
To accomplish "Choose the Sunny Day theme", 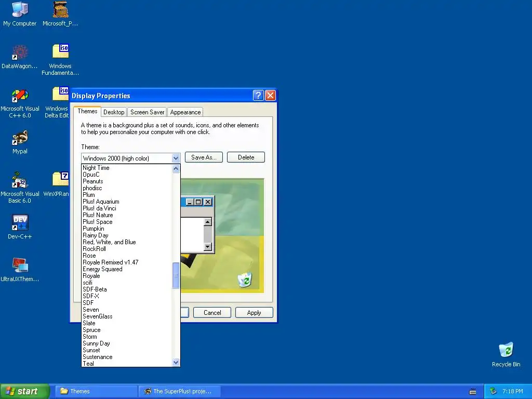I will 127,343.
